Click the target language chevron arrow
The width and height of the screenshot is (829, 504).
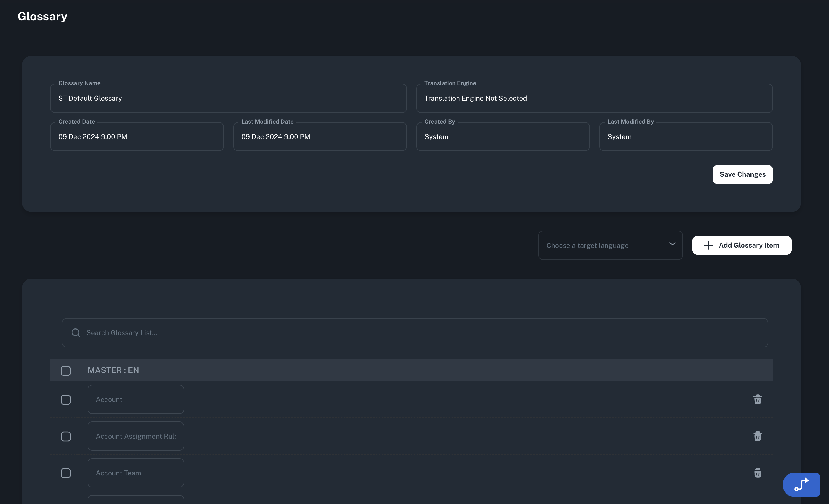(x=672, y=244)
